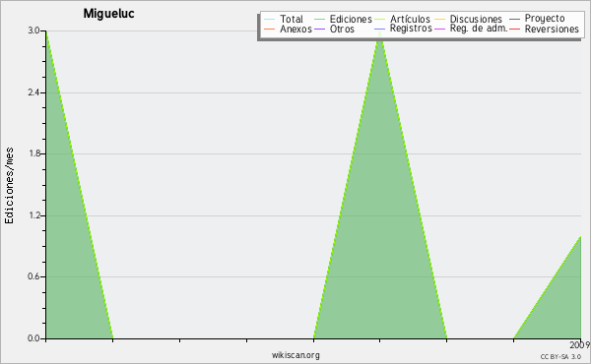
Task: Click the 2009 x-axis label
Action: [580, 345]
